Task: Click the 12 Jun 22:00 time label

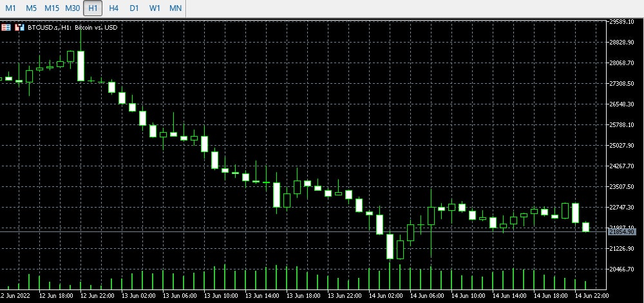Action: (97, 296)
